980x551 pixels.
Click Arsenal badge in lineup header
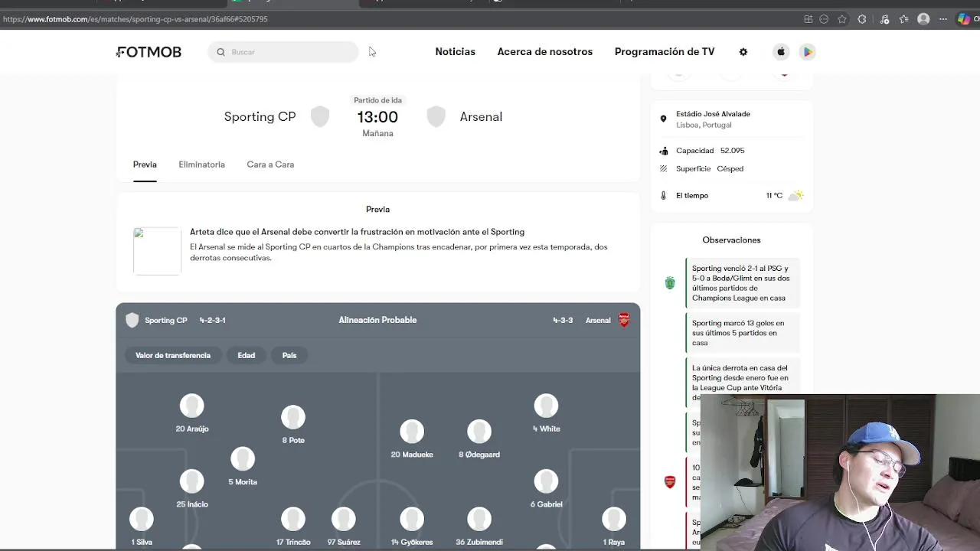coord(624,320)
